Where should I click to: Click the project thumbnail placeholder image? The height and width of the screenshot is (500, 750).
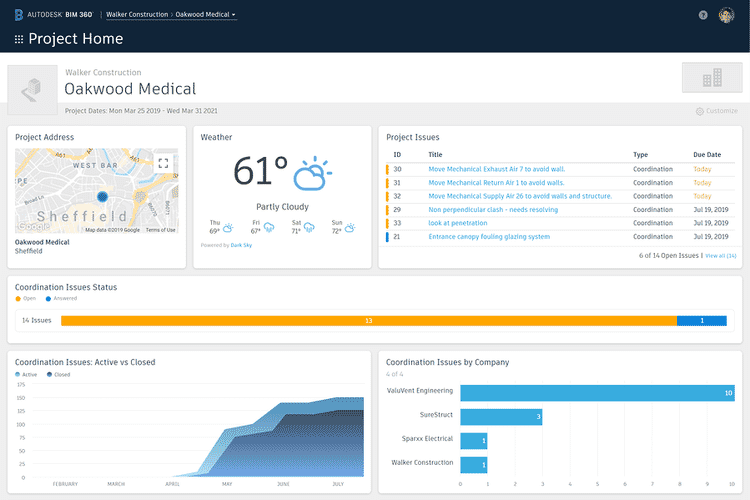(33, 90)
